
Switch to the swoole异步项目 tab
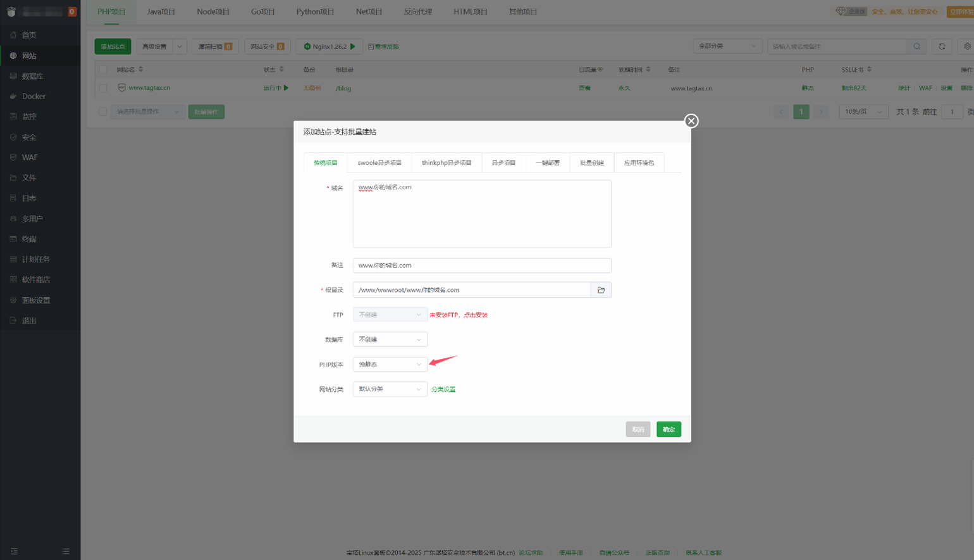pyautogui.click(x=379, y=162)
